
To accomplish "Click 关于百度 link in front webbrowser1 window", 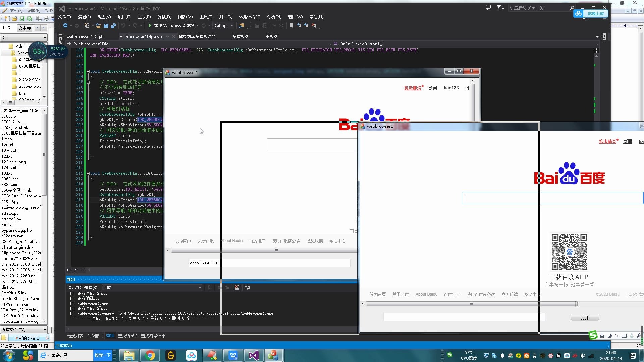I will point(400,294).
